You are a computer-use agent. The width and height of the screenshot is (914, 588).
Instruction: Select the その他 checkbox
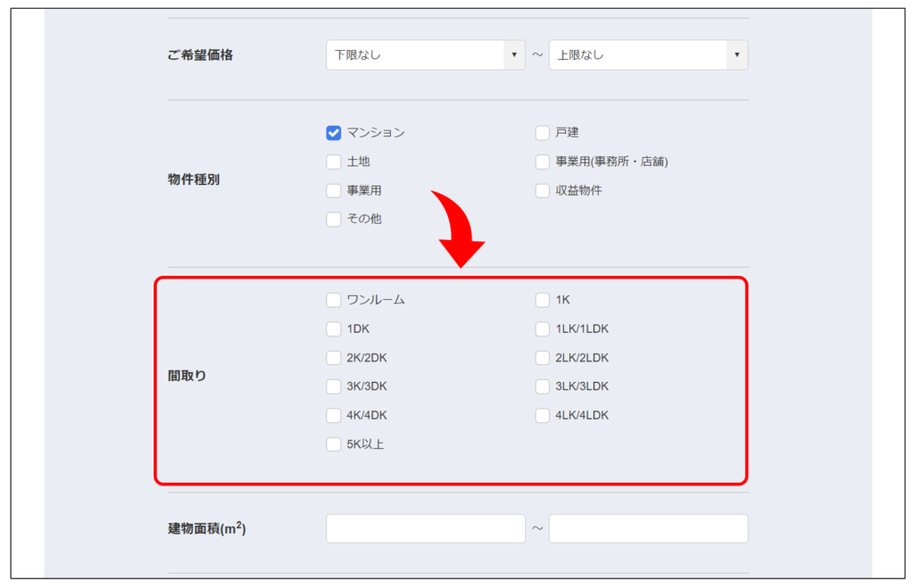pos(334,219)
